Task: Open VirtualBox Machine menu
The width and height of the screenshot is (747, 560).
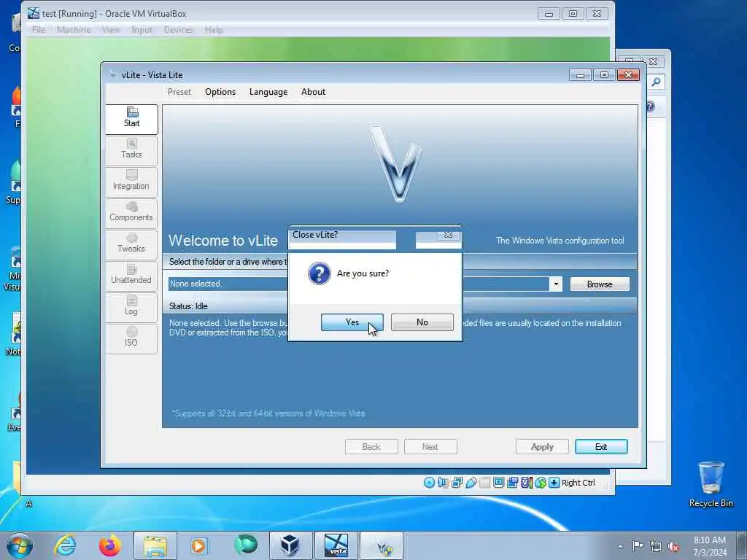Action: click(x=74, y=30)
